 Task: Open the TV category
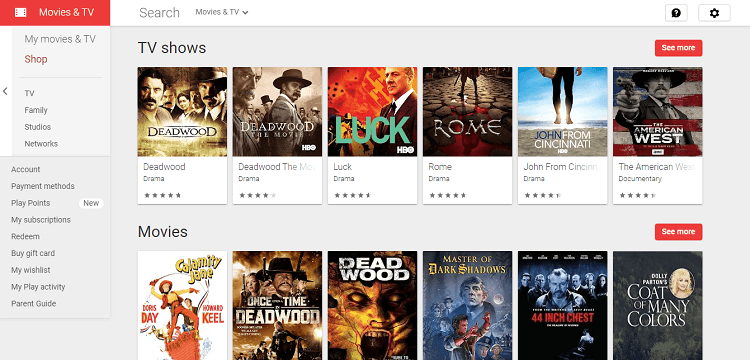tap(29, 93)
